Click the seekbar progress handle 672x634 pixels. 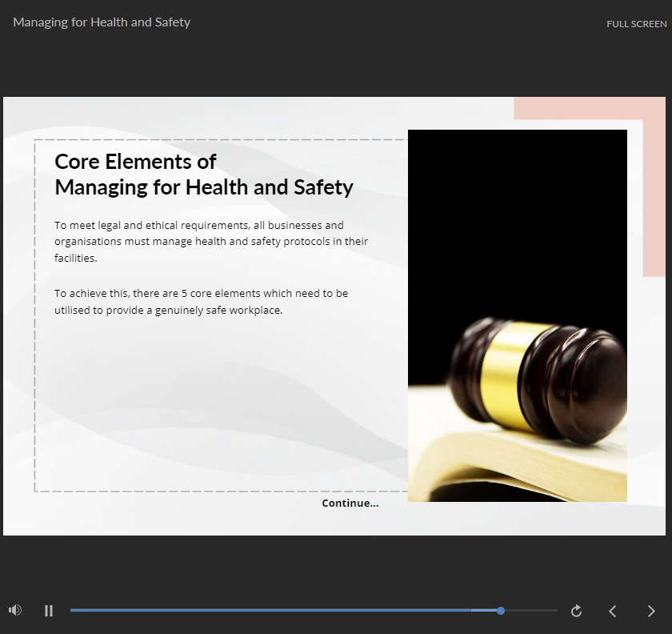click(x=501, y=611)
